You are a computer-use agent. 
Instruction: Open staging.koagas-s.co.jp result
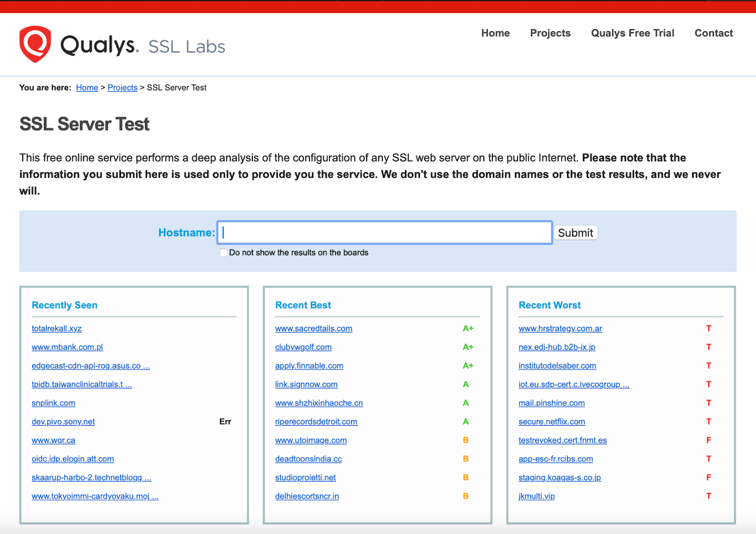click(x=559, y=478)
